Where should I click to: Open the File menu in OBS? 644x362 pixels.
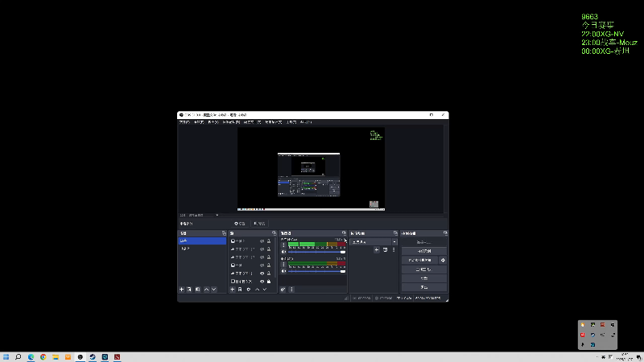coord(184,122)
